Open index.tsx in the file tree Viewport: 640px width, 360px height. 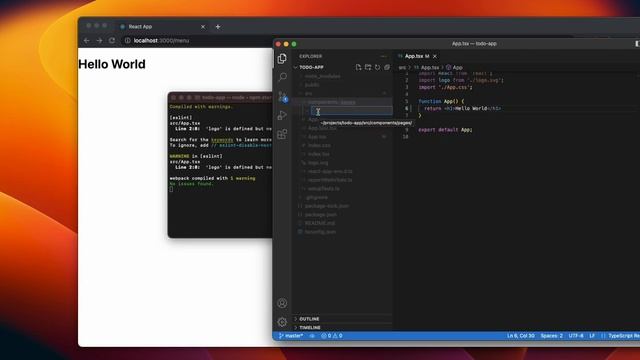(319, 154)
